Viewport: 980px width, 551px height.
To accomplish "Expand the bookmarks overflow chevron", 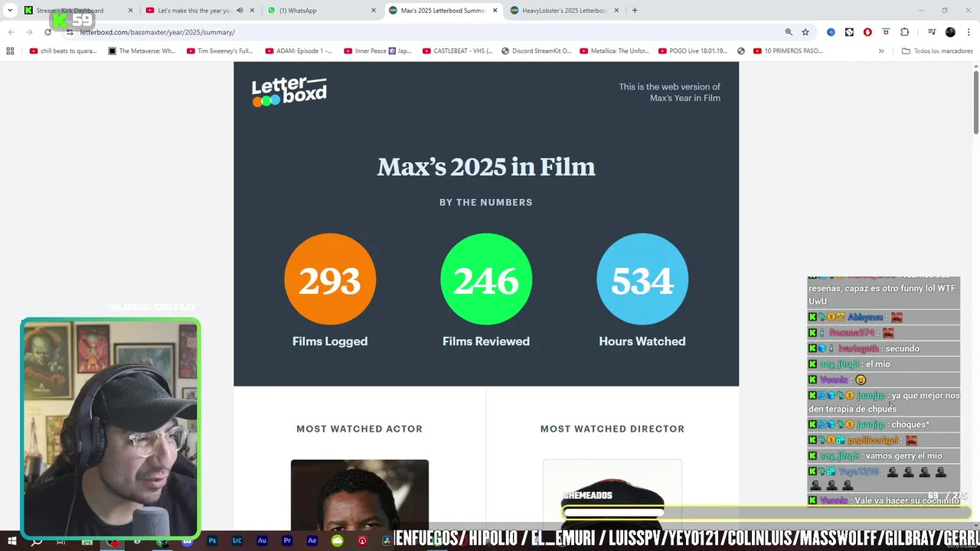I will [x=880, y=51].
